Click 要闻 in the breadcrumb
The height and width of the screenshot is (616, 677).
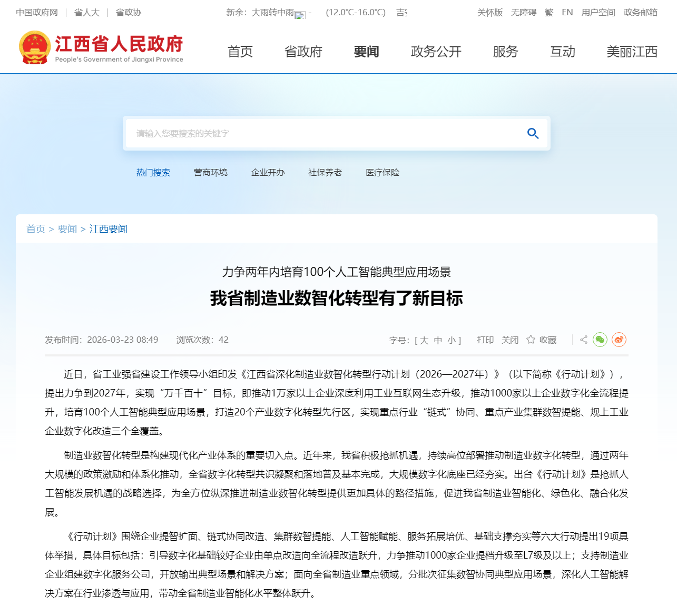pyautogui.click(x=67, y=229)
